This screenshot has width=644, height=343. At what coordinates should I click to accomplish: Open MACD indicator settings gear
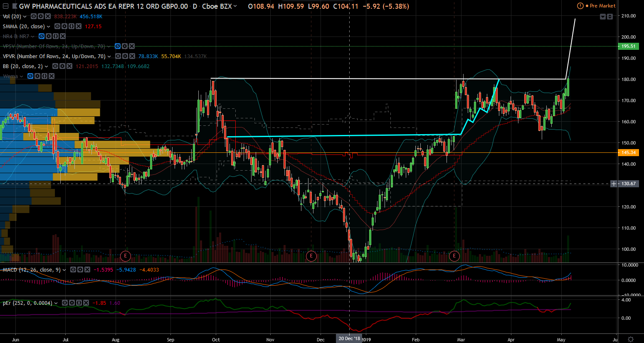pyautogui.click(x=80, y=269)
